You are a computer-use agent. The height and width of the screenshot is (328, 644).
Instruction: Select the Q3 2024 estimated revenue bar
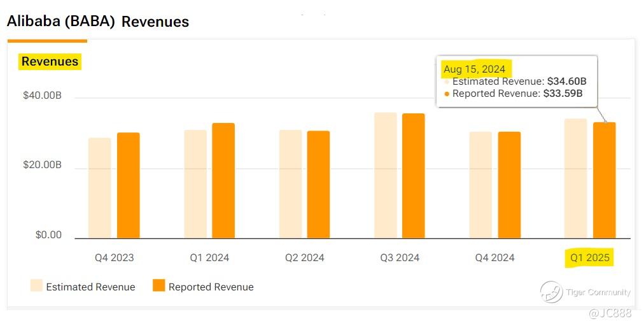point(386,176)
